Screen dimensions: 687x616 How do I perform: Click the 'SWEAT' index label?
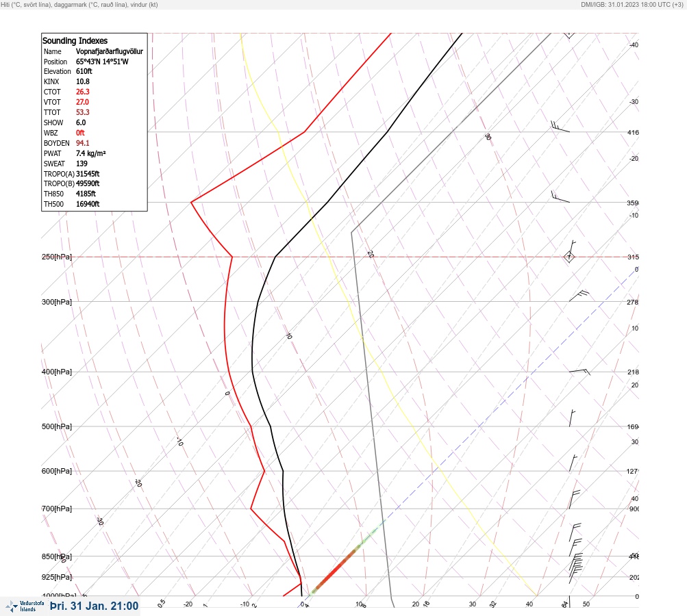[54, 164]
